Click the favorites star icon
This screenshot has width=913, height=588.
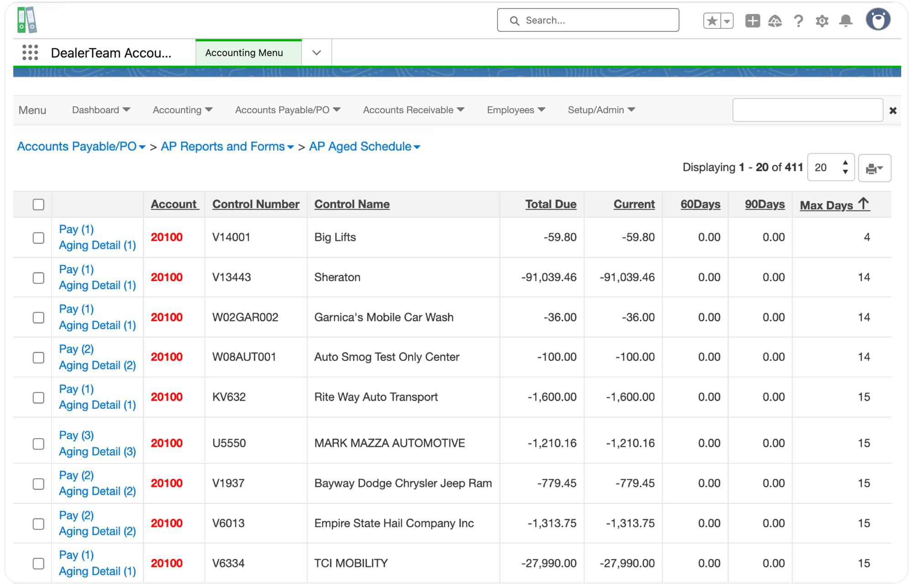pyautogui.click(x=712, y=21)
